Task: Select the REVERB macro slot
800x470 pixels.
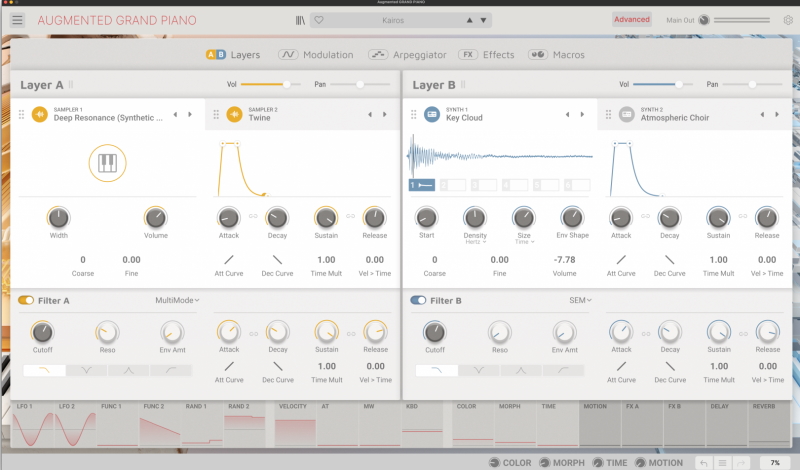Action: click(x=769, y=424)
